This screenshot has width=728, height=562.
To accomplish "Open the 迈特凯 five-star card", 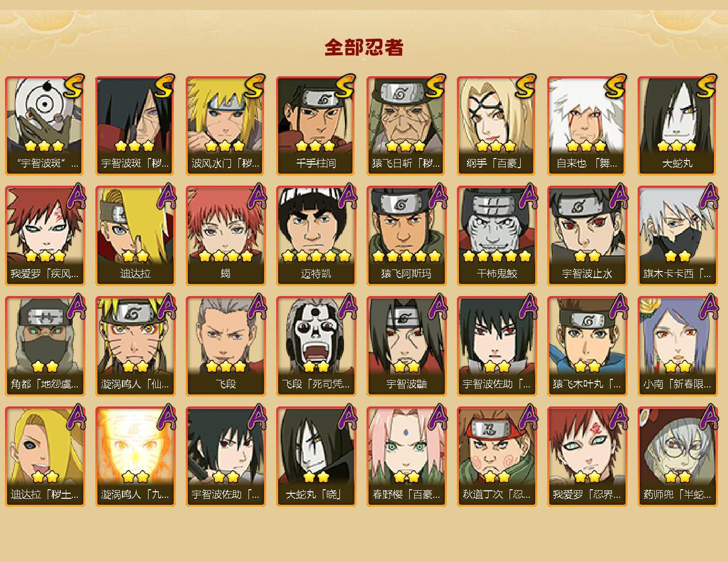I will point(316,236).
